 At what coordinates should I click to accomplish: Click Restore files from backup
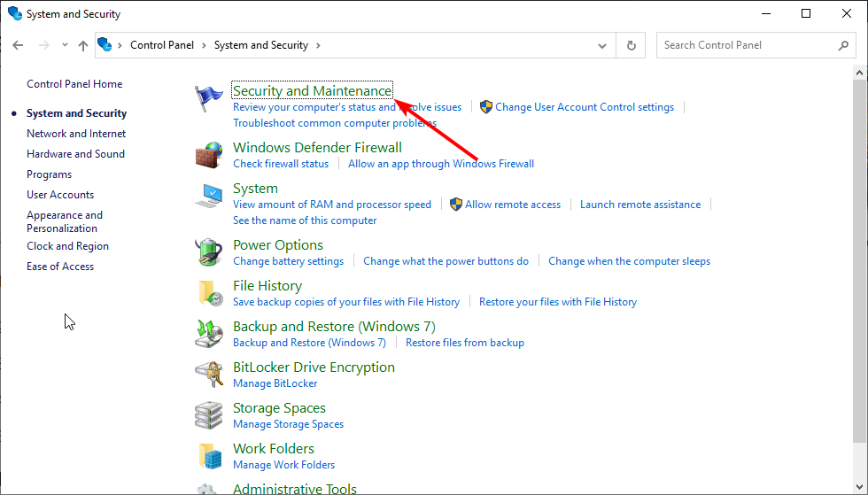pyautogui.click(x=465, y=343)
